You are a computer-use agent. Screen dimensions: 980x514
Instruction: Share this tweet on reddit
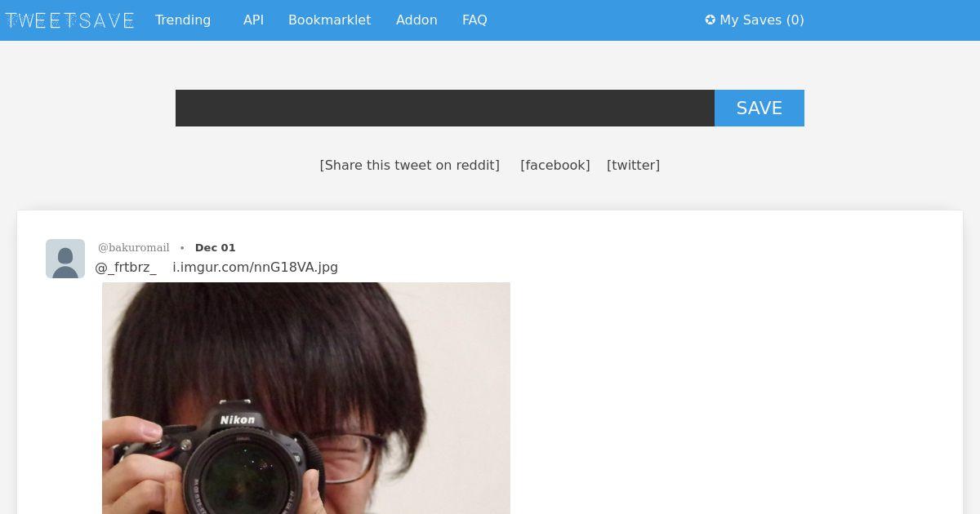pyautogui.click(x=409, y=165)
